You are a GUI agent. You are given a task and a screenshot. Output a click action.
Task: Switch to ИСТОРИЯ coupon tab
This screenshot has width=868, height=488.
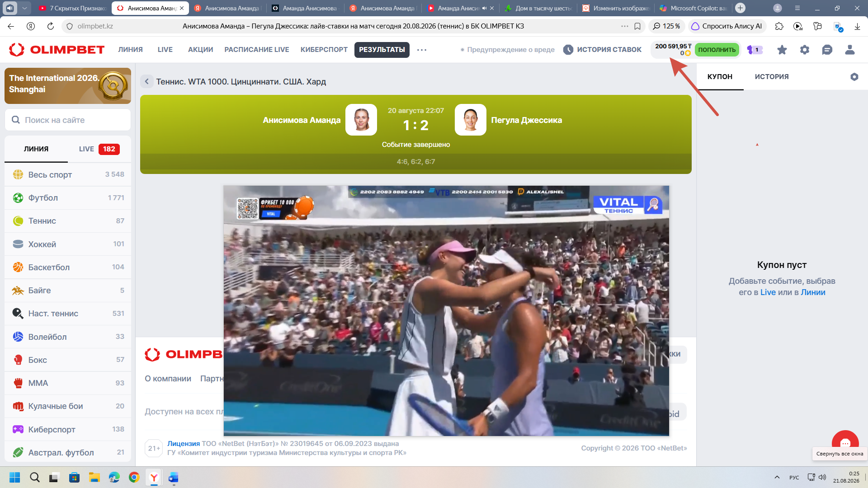click(x=772, y=77)
